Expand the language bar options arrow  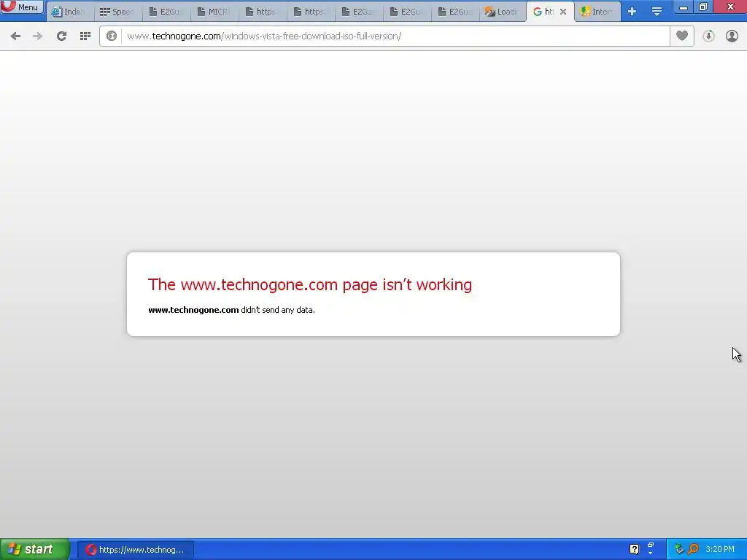651,553
